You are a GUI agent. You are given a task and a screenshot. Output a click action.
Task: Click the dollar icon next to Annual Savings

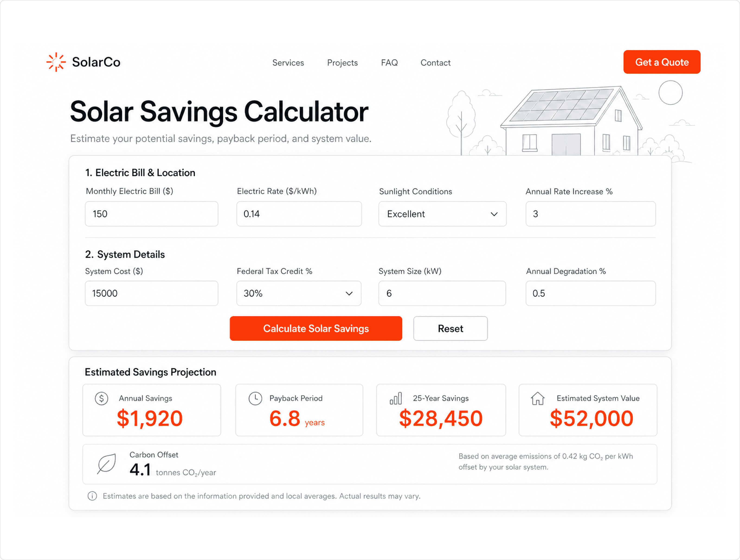[x=101, y=398]
